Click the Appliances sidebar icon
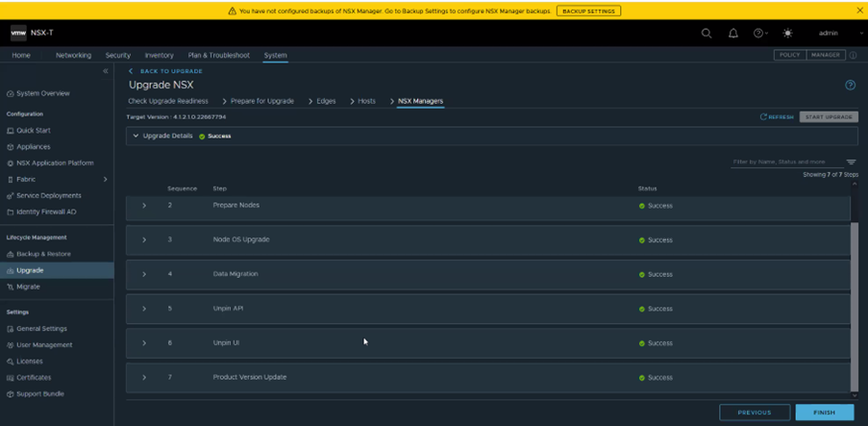Screen dimensions: 868x426 click(10, 147)
